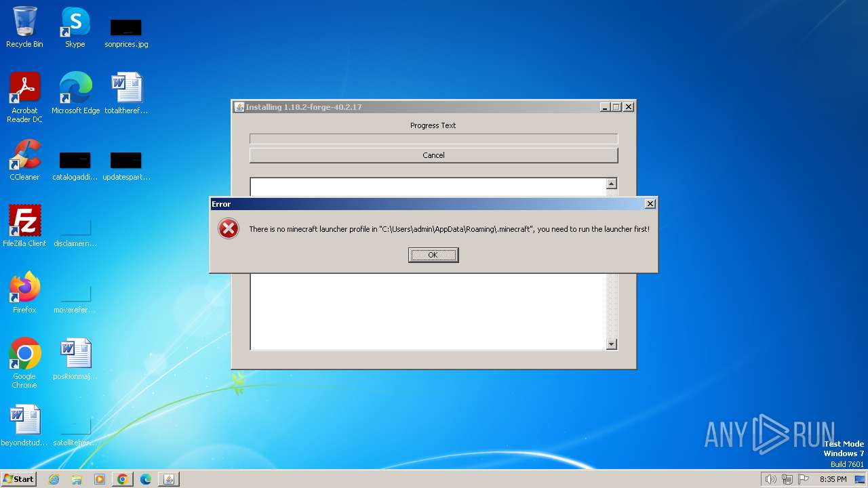Select the Microsoft Edge desktop shortcut
Image resolution: width=868 pixels, height=488 pixels.
click(x=75, y=94)
